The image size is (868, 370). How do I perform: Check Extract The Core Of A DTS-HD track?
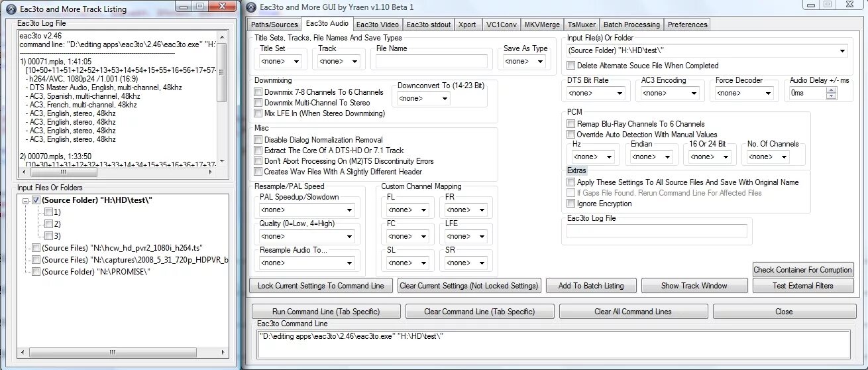tap(258, 151)
